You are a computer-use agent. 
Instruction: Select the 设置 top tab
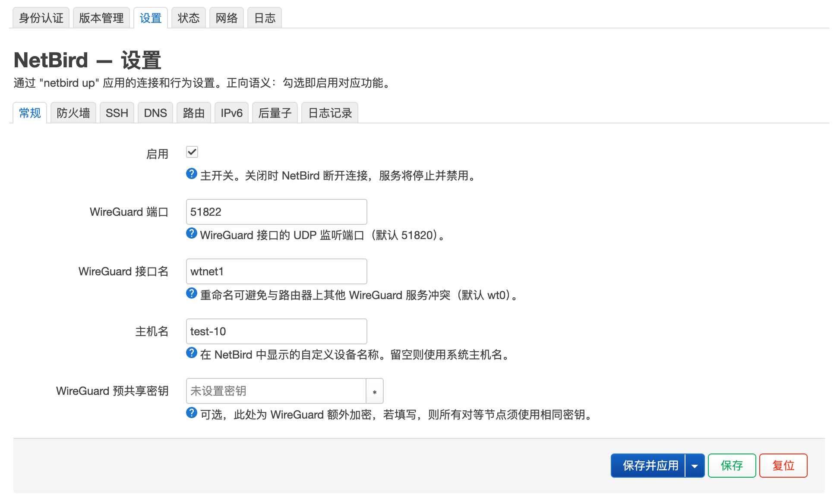pyautogui.click(x=151, y=18)
